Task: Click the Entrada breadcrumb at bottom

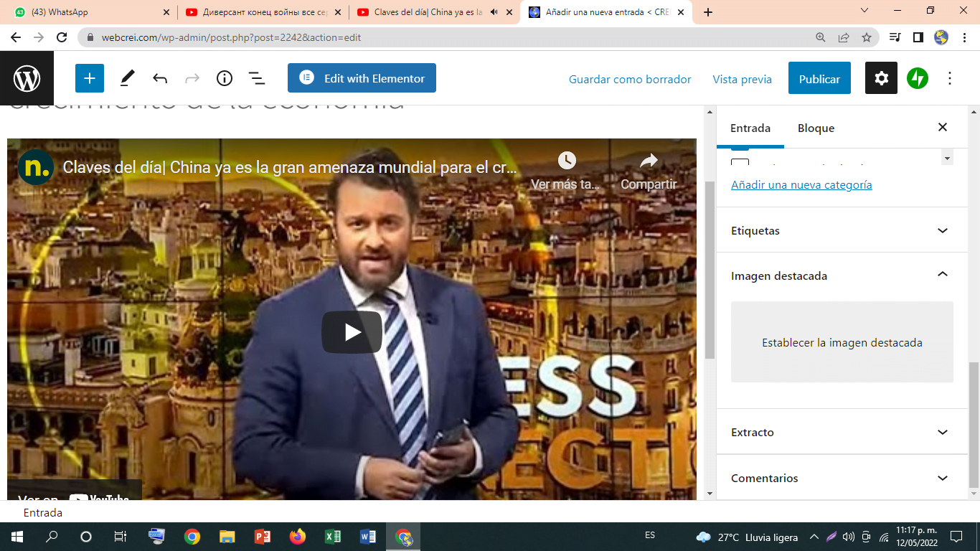Action: point(43,512)
